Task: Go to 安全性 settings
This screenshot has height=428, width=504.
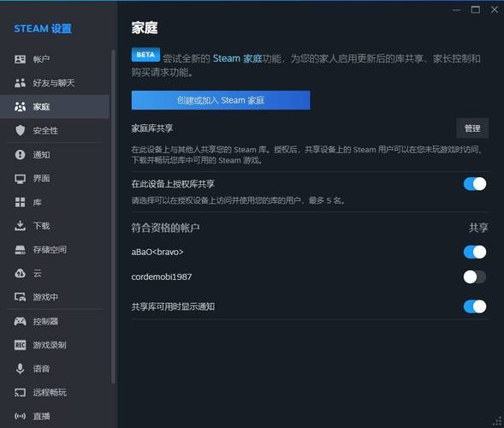Action: coord(55,131)
